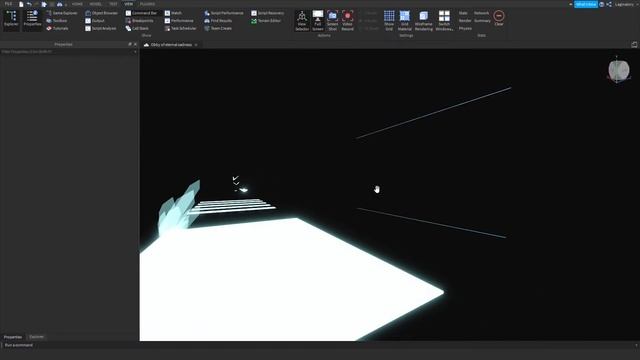Screen dimensions: 640x360
Task: Click the New file icon
Action: coord(21,4)
